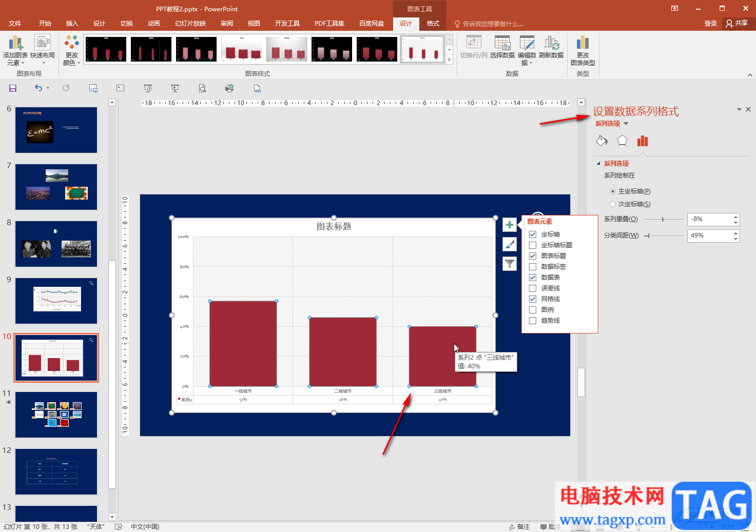Adjust the Series Overlap (系列重叠) slider
The height and width of the screenshot is (532, 756).
tap(663, 219)
